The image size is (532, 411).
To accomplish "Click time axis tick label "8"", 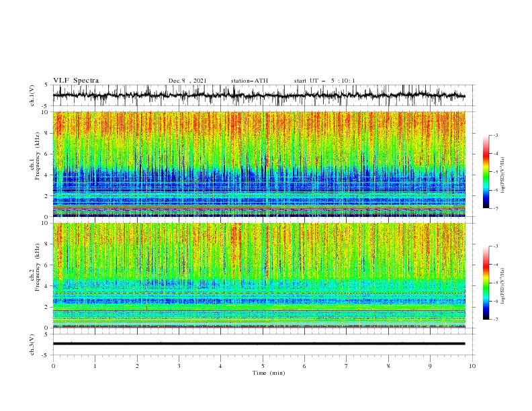I will [x=388, y=366].
